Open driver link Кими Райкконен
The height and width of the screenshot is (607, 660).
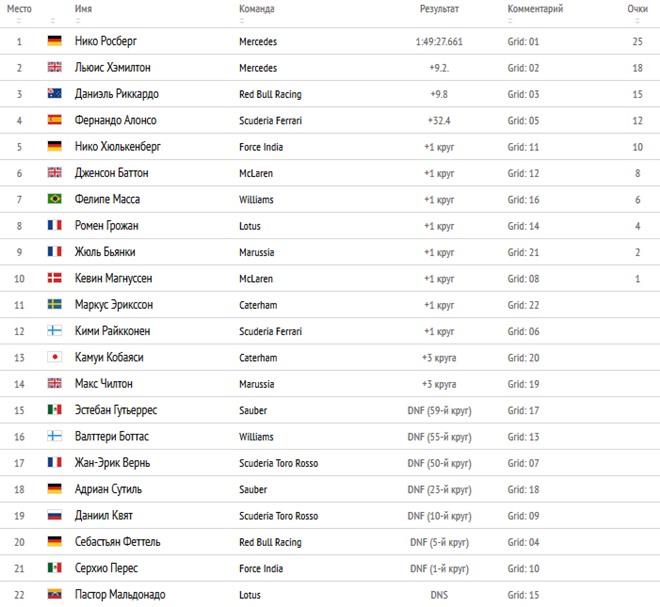click(112, 331)
